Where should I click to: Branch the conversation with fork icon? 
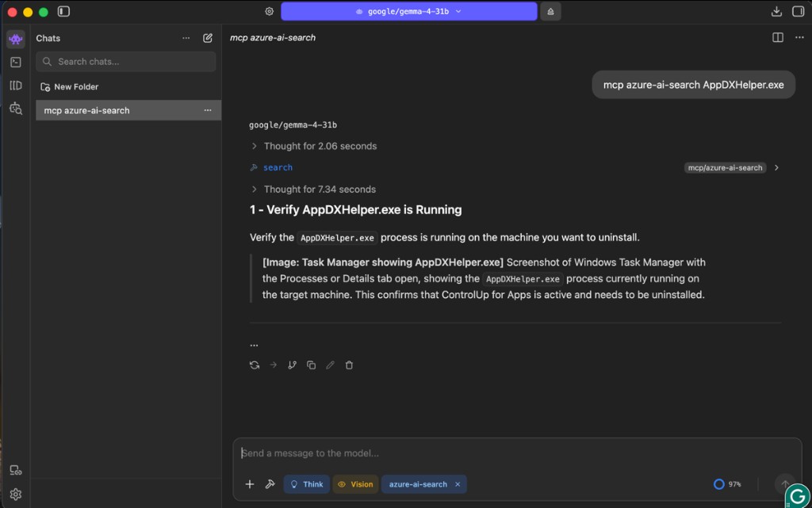(292, 365)
